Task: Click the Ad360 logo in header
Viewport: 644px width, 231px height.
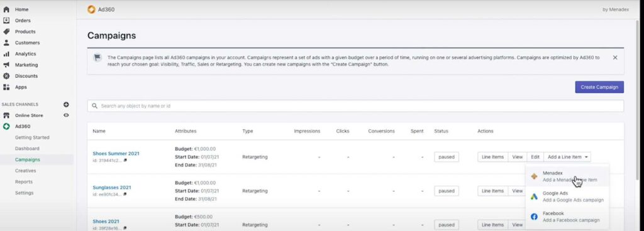Action: tap(91, 9)
